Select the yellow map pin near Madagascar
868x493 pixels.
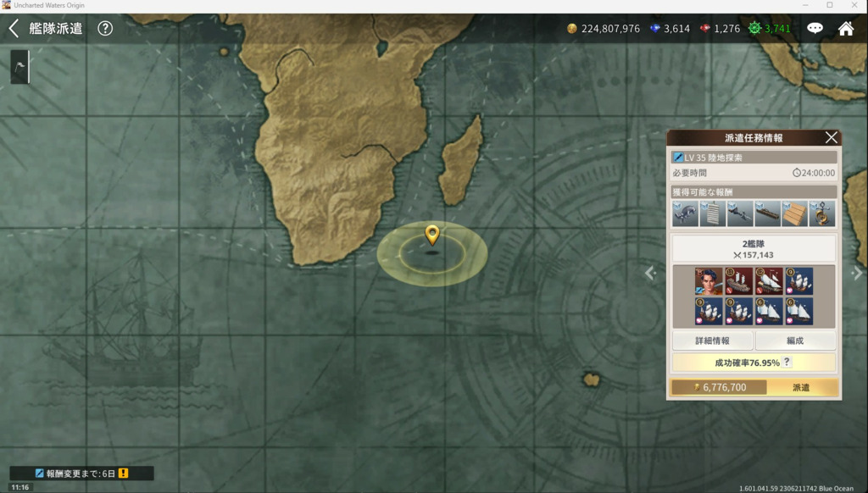pos(432,235)
